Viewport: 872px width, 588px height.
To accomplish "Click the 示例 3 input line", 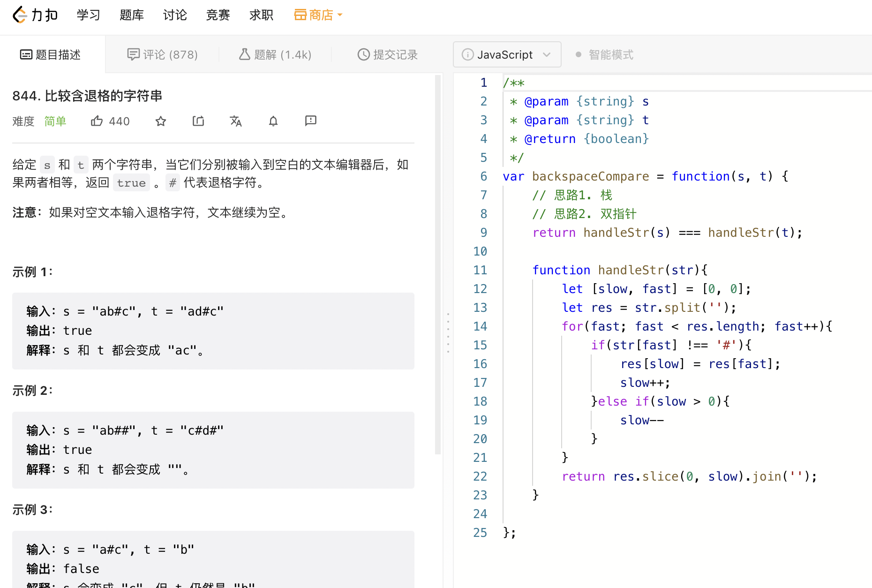I will (x=110, y=549).
